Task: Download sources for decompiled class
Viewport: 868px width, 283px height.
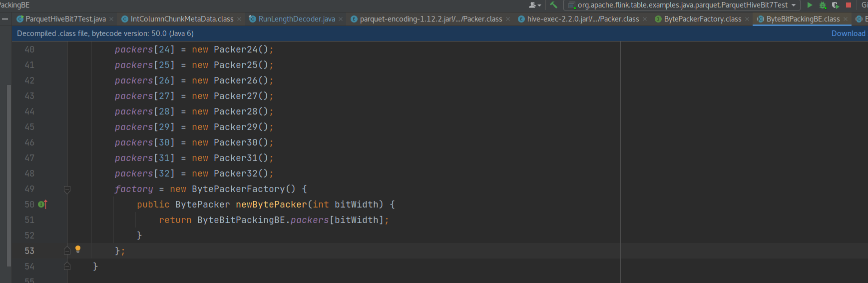Action: tap(848, 33)
